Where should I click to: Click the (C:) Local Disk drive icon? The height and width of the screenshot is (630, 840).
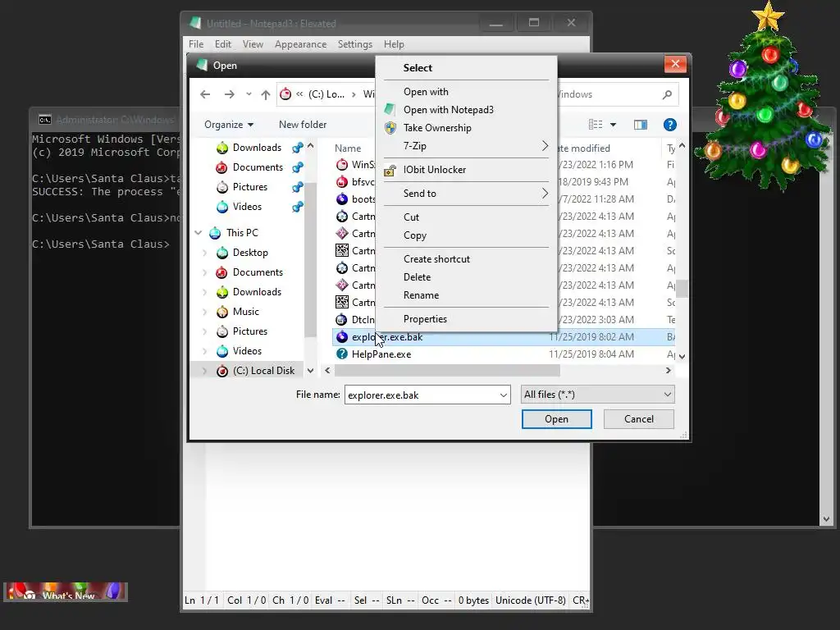[221, 371]
